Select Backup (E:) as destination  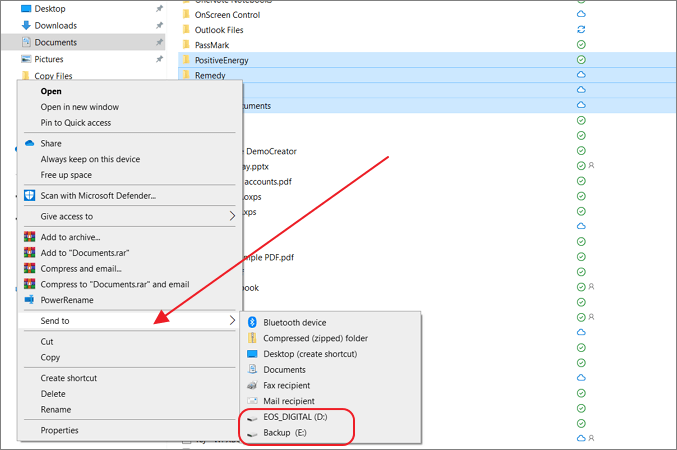(x=285, y=432)
